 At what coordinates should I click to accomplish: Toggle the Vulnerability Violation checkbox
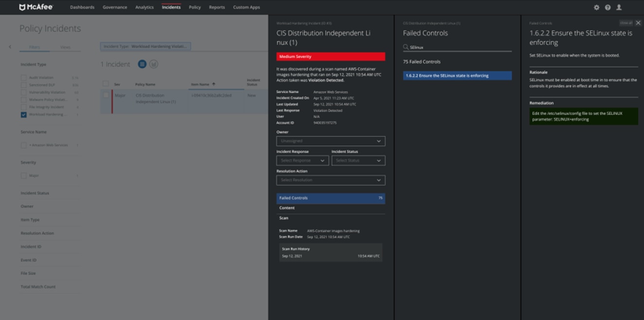[23, 92]
